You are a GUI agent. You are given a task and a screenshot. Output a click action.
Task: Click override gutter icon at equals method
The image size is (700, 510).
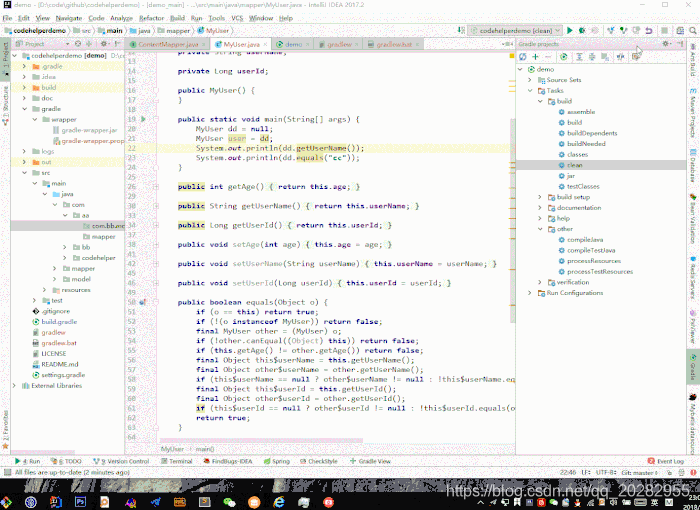142,302
